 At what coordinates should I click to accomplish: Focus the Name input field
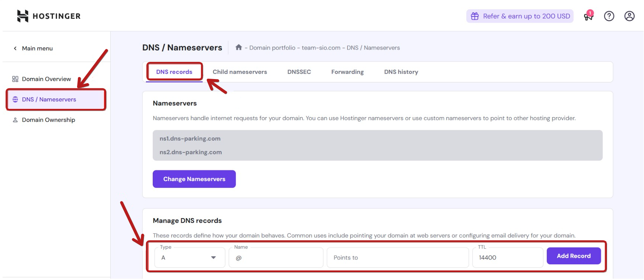[276, 258]
